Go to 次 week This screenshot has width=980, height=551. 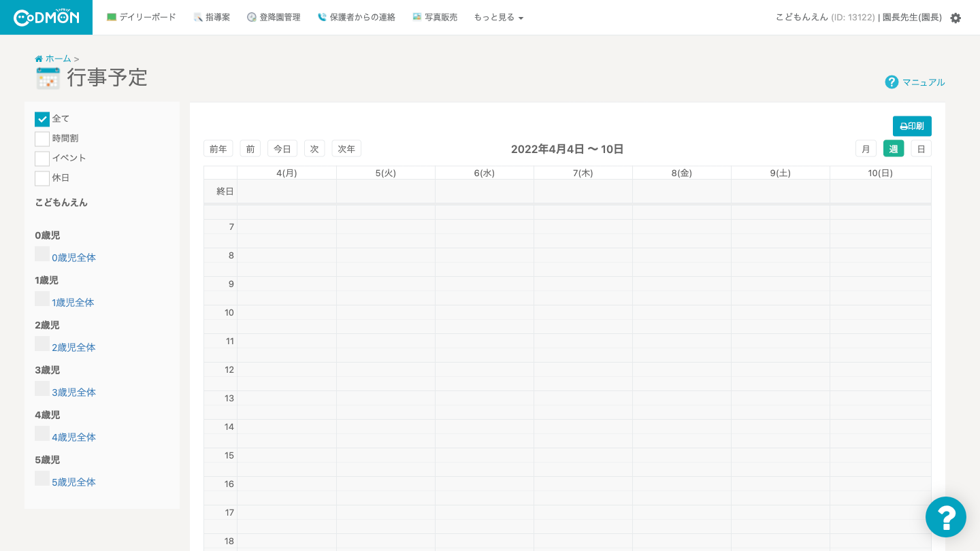(x=314, y=149)
